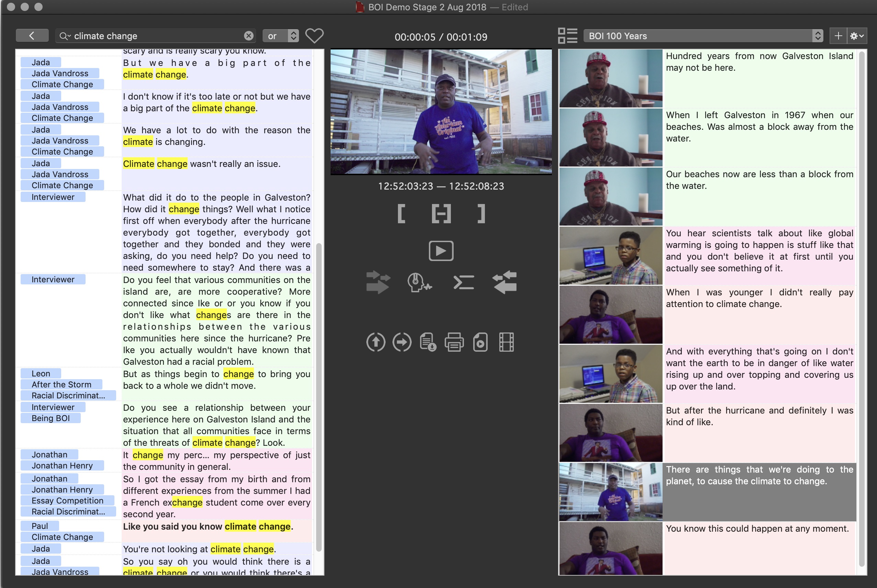Click the film strip export icon
This screenshot has height=588, width=877.
coord(506,342)
